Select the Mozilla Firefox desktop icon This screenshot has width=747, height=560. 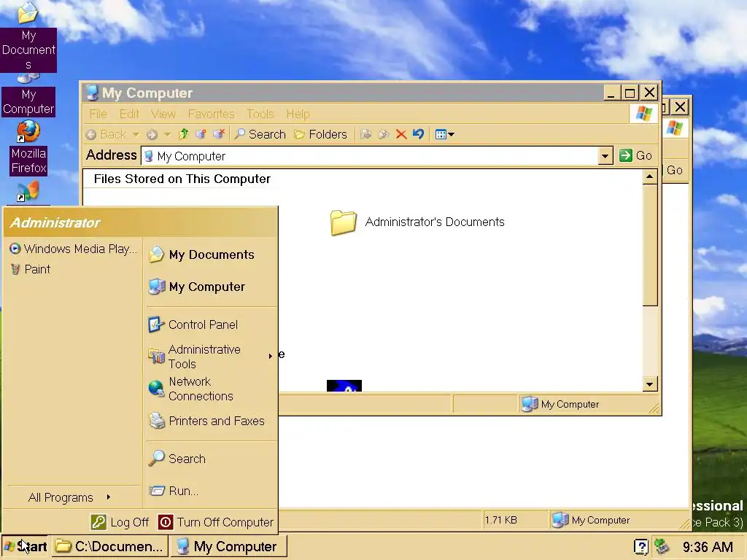point(28,148)
